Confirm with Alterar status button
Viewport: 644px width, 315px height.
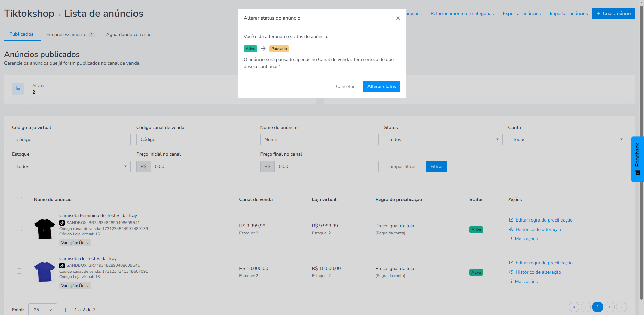(381, 86)
